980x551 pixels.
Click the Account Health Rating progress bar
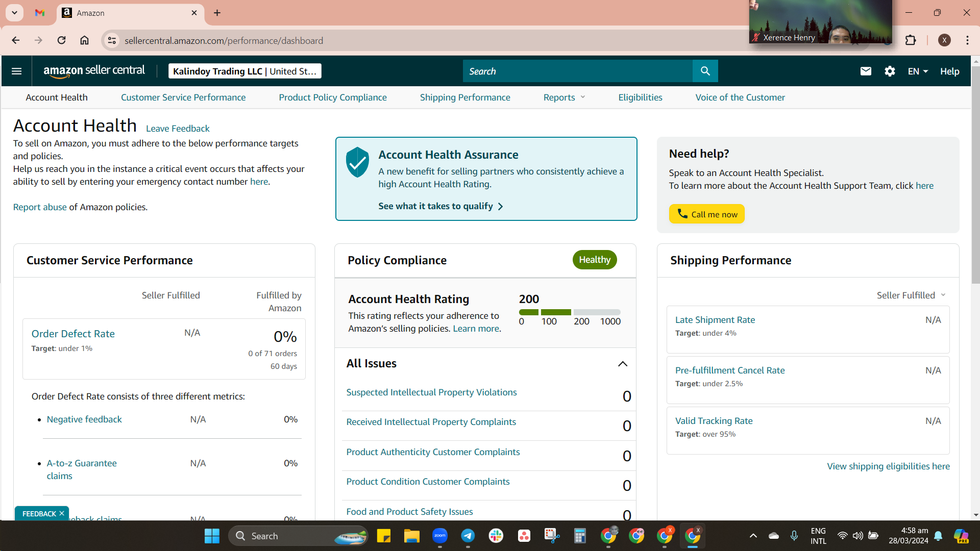point(570,312)
